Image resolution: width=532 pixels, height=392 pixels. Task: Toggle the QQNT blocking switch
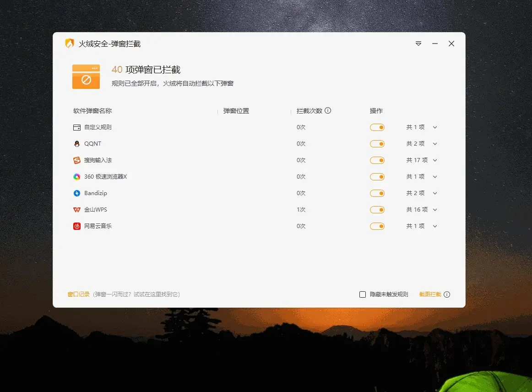(377, 144)
